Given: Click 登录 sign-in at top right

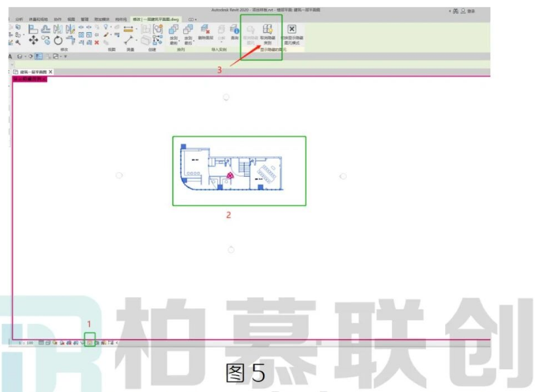Looking at the screenshot, I should coord(471,11).
